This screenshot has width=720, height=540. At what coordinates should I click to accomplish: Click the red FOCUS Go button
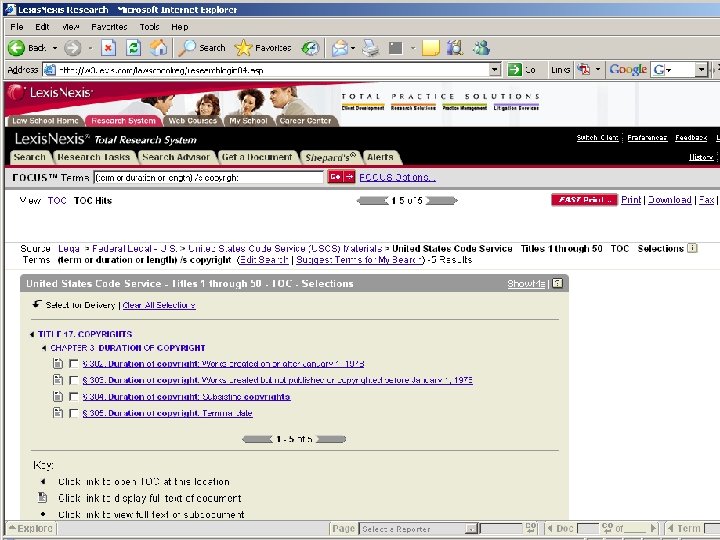[x=335, y=177]
